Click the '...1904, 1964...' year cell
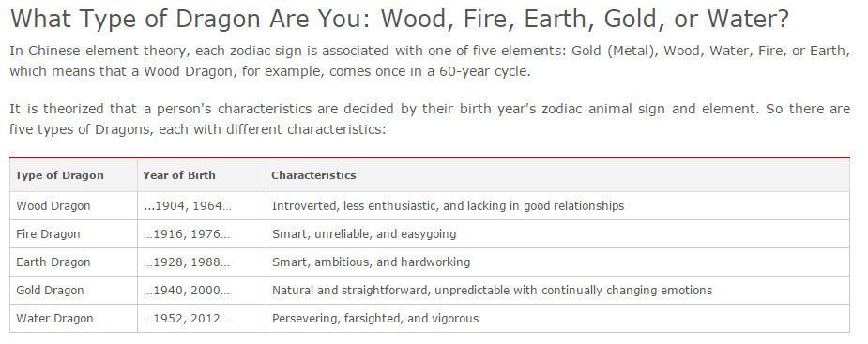The width and height of the screenshot is (868, 344). [202, 205]
